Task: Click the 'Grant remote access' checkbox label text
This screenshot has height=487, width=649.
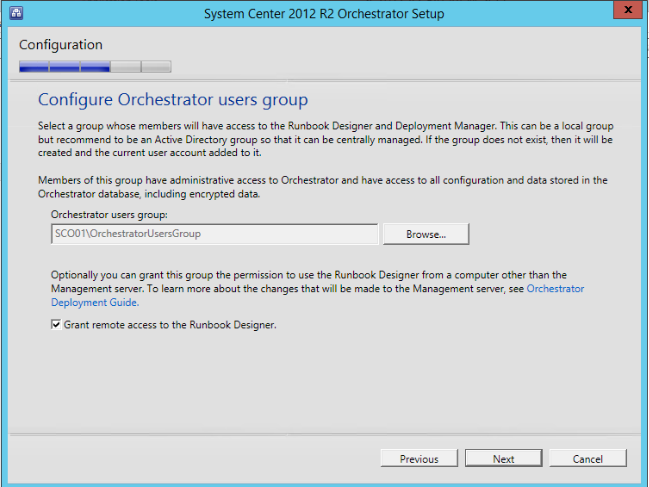Action: (x=170, y=325)
